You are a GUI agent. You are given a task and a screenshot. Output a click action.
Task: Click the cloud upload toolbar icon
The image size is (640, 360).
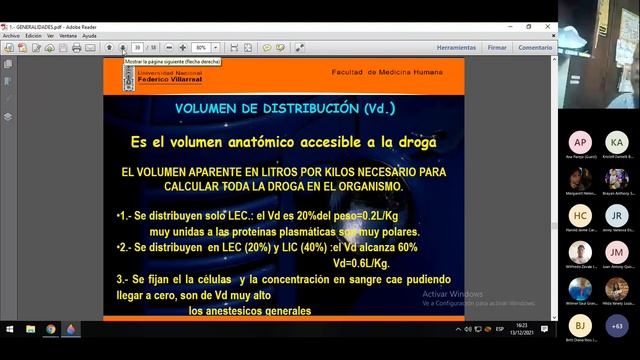(x=50, y=48)
